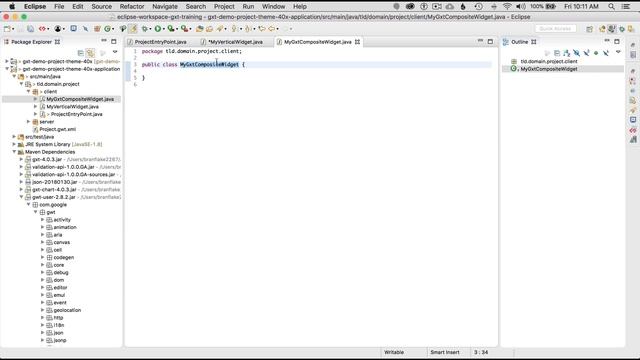Image resolution: width=640 pixels, height=360 pixels.
Task: Click the Wi-Fi icon in the menu bar
Action: (507, 7)
